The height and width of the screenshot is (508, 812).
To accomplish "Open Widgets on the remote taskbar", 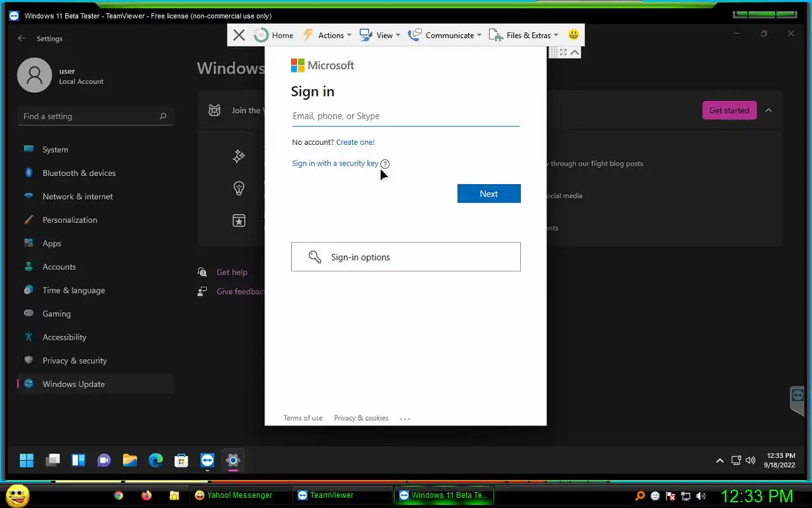I will [x=79, y=460].
